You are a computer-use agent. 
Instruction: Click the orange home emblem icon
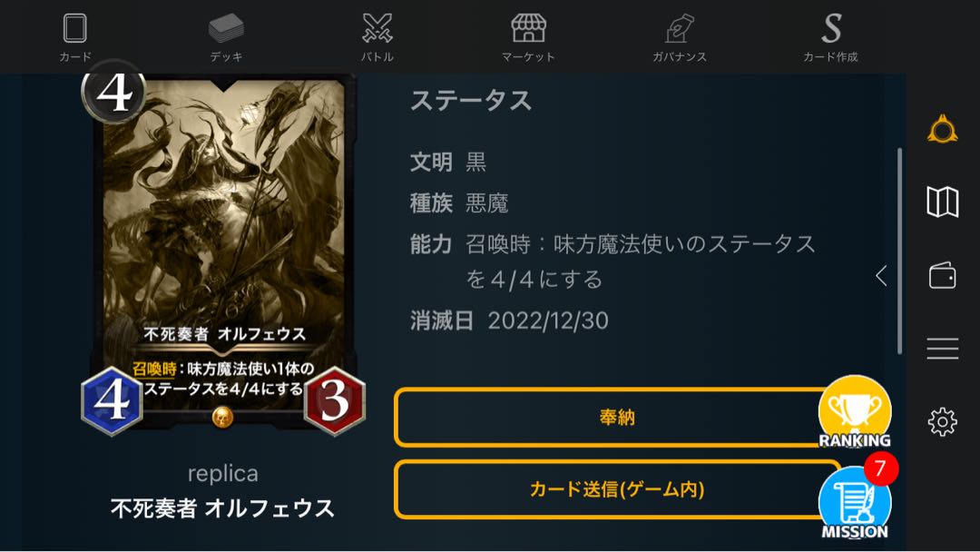pos(943,130)
